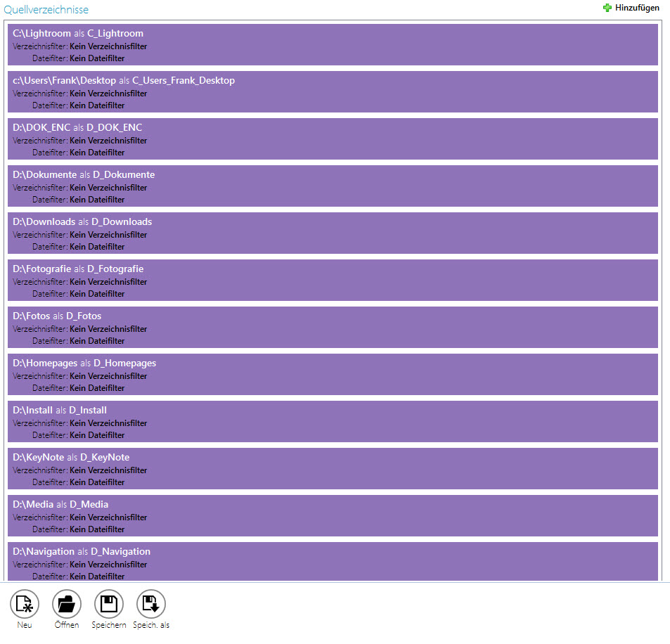
Task: Click Kein Verzeichnisfilter under D:\Downloads
Action: point(108,235)
